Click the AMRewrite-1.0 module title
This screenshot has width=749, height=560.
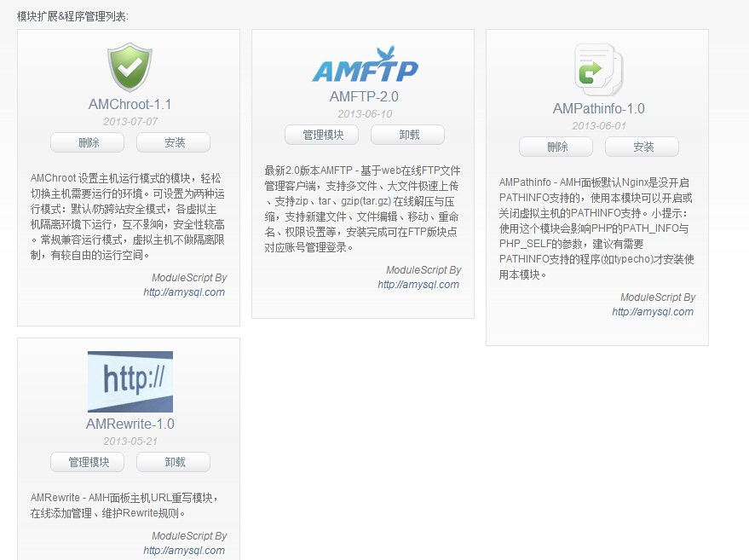[130, 424]
